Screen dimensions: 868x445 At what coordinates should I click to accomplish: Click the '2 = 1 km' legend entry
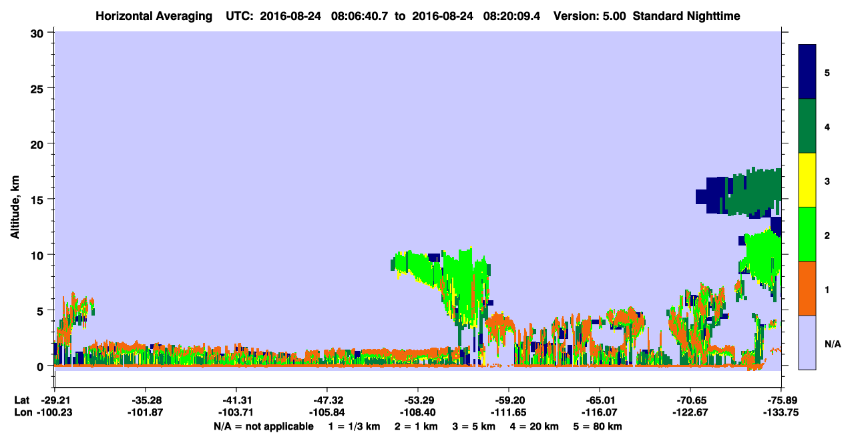tap(416, 426)
